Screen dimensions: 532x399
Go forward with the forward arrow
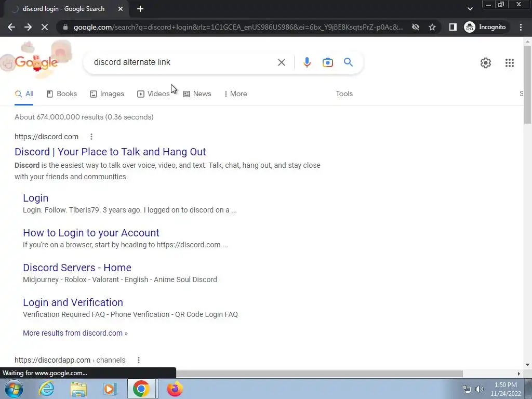pos(28,27)
